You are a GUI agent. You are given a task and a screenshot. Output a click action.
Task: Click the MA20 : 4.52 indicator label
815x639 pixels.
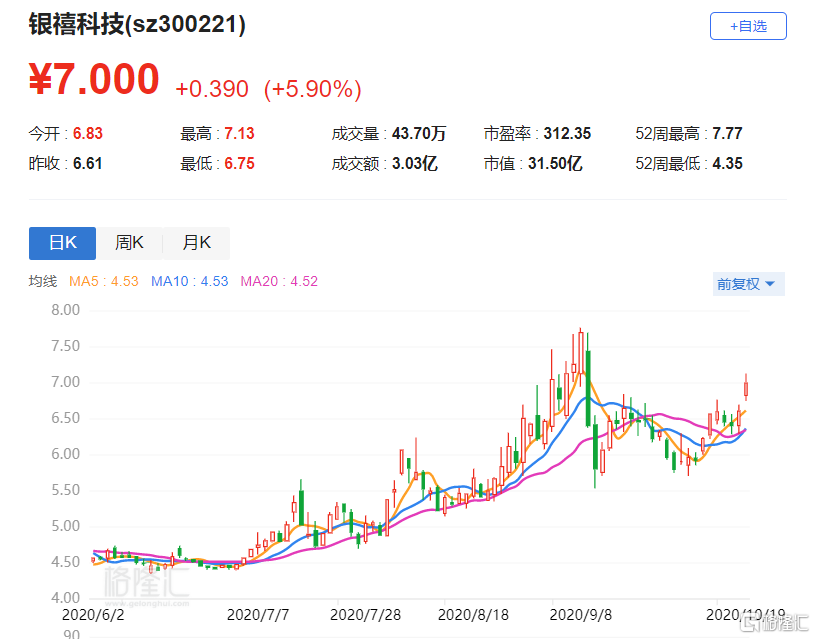point(279,281)
